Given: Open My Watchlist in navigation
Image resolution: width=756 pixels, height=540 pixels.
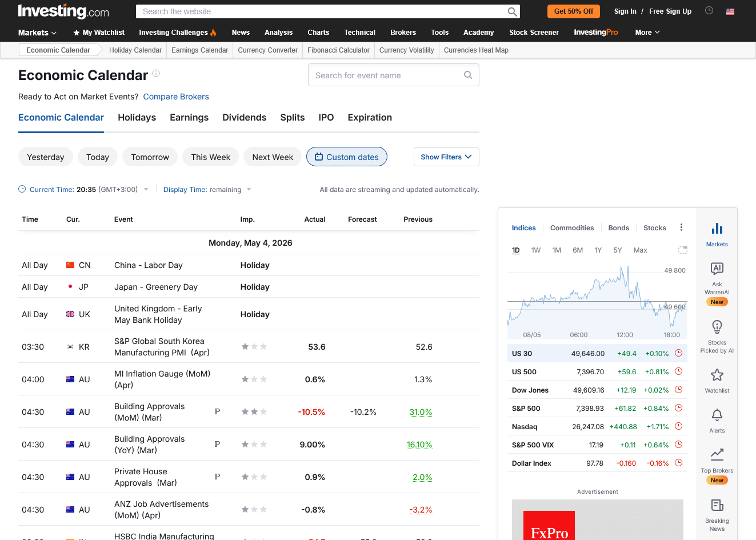Looking at the screenshot, I should click(99, 33).
